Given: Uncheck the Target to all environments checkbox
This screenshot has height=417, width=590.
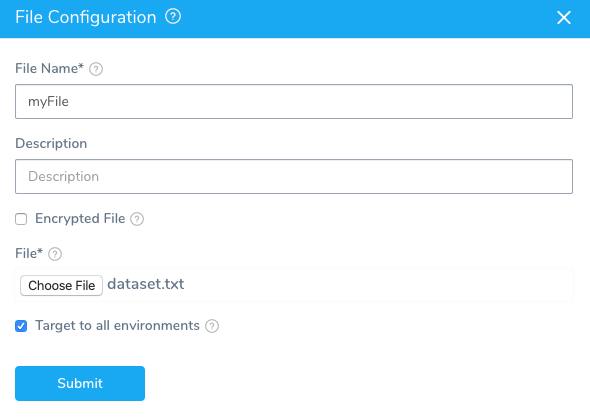Looking at the screenshot, I should (21, 326).
